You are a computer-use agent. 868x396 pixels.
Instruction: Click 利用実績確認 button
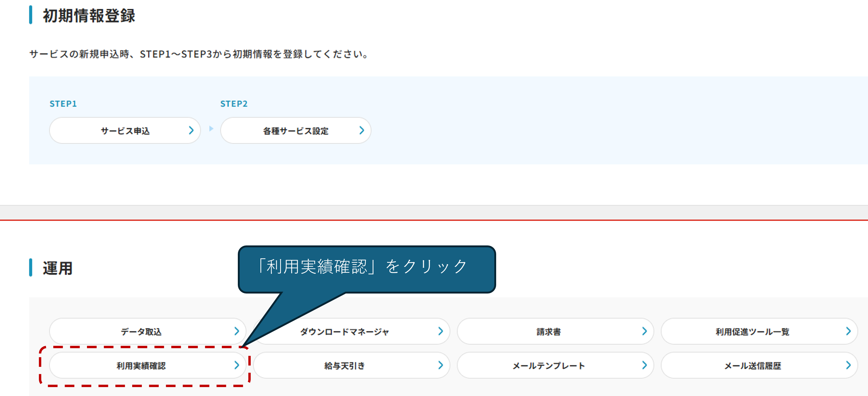[x=148, y=365]
